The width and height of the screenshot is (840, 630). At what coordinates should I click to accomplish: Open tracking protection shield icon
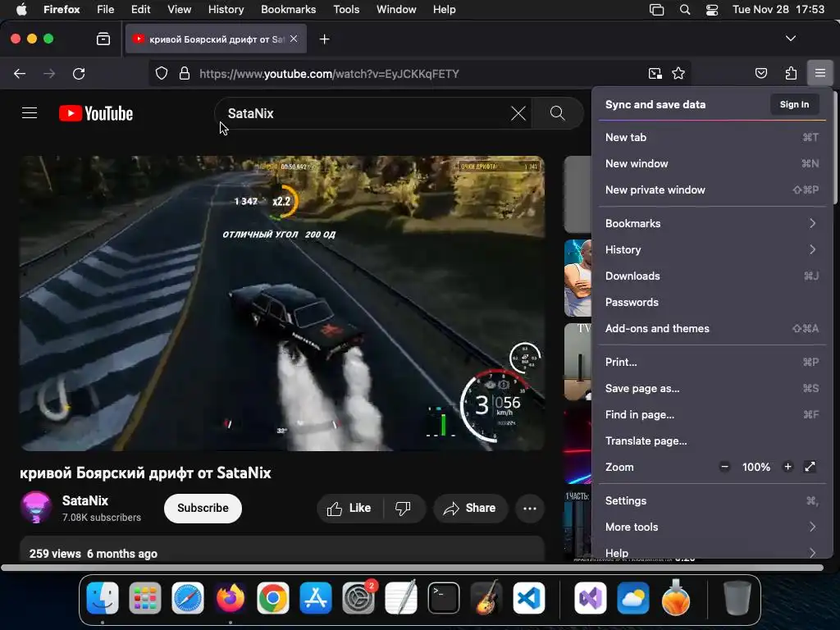tap(162, 73)
